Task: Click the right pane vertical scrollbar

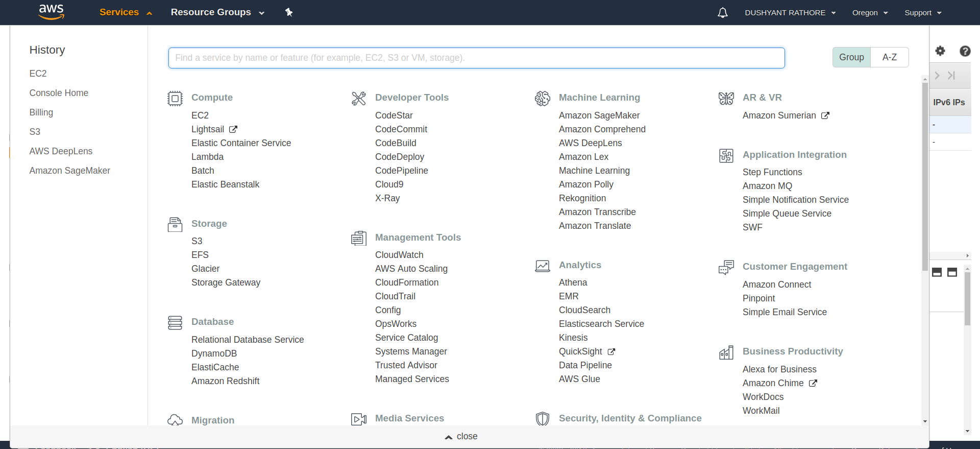Action: tap(967, 299)
